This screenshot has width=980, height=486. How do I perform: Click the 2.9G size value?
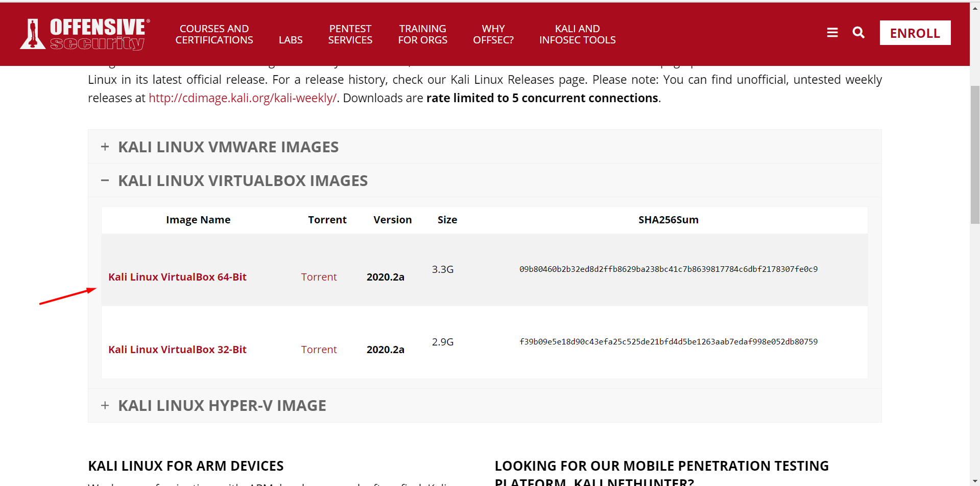coord(443,342)
